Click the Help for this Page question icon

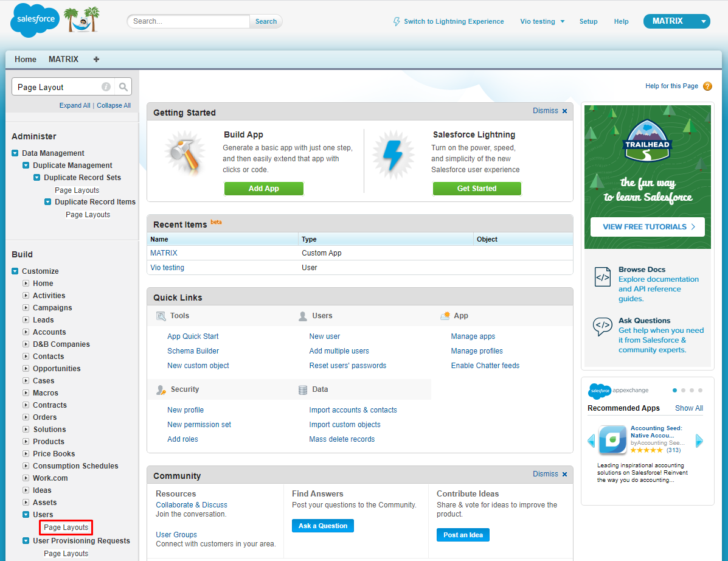coord(707,86)
